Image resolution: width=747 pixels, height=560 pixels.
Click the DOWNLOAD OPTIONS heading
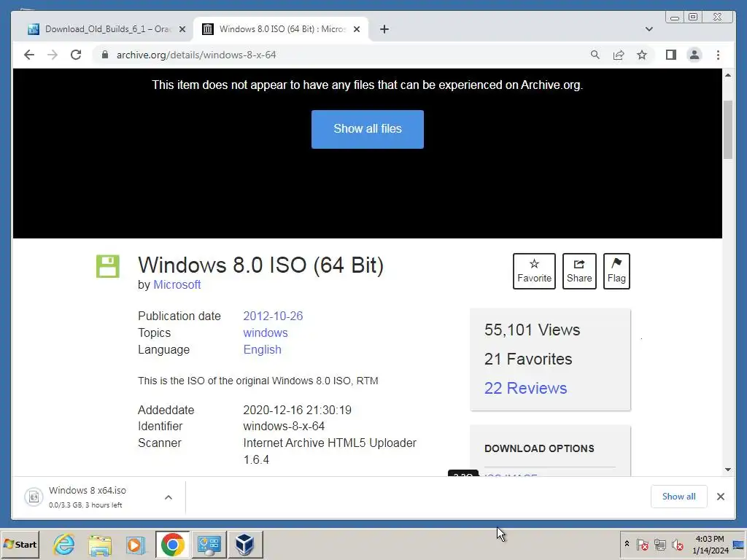tap(539, 448)
